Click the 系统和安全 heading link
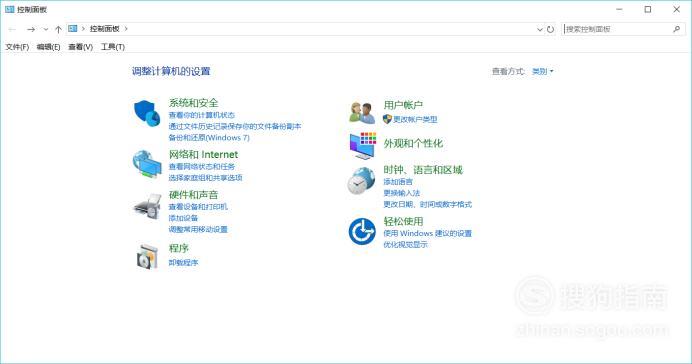The image size is (692, 364). 193,103
